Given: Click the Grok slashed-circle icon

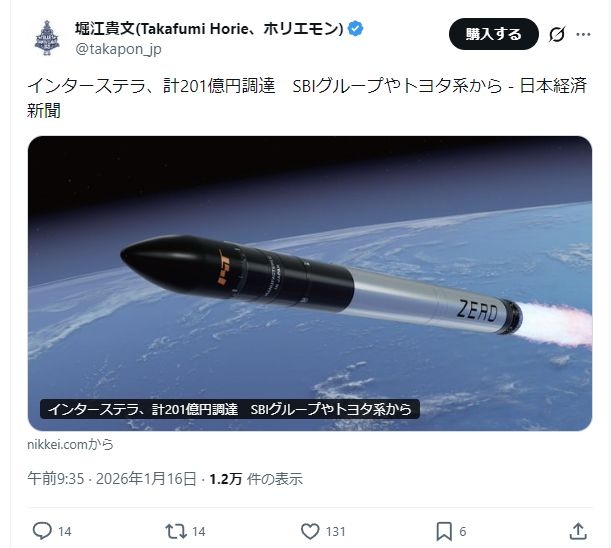Looking at the screenshot, I should click(557, 34).
